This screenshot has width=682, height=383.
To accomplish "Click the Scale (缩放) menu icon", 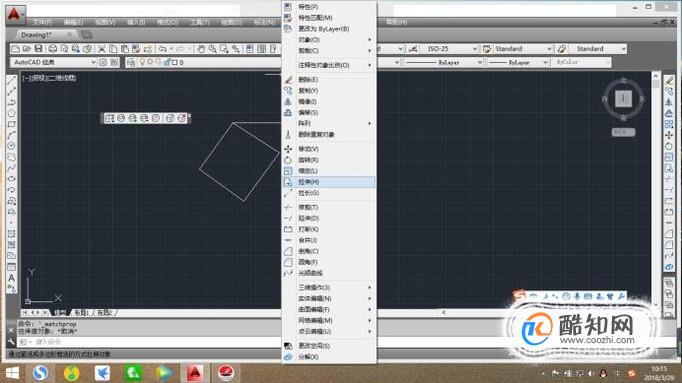I will coord(288,171).
